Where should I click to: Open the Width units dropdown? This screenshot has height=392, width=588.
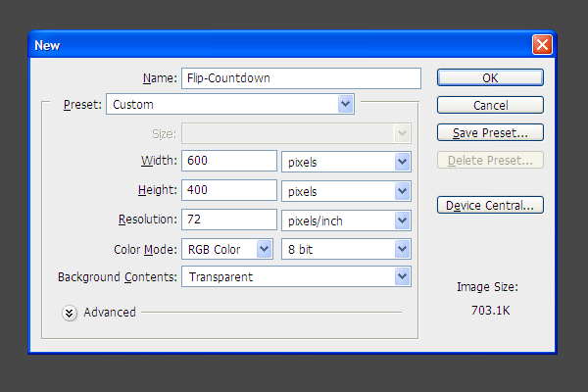(346, 162)
